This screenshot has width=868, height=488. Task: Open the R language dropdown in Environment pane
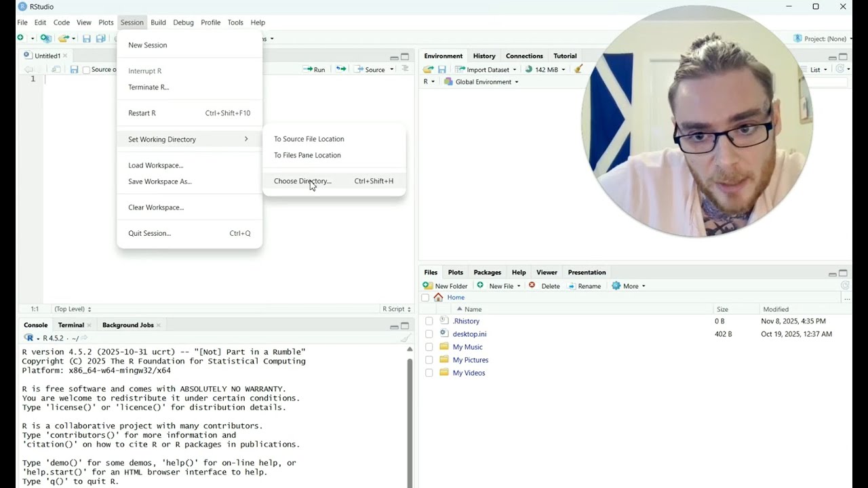(429, 82)
